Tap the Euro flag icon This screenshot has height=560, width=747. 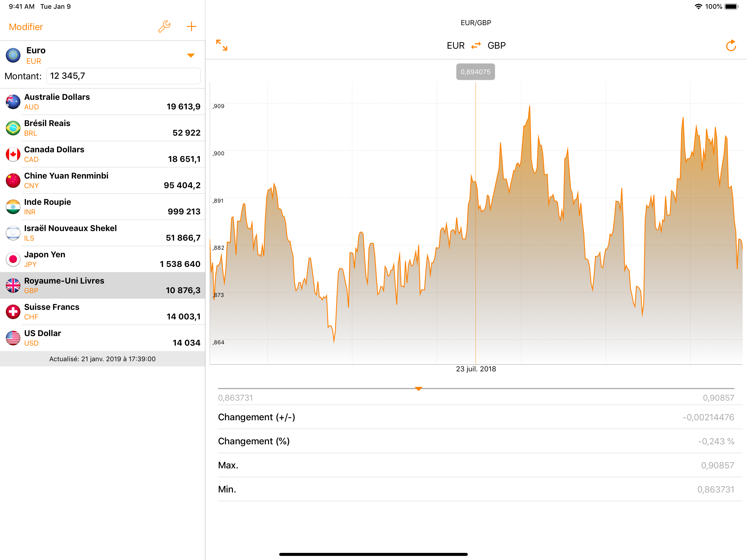pos(13,55)
